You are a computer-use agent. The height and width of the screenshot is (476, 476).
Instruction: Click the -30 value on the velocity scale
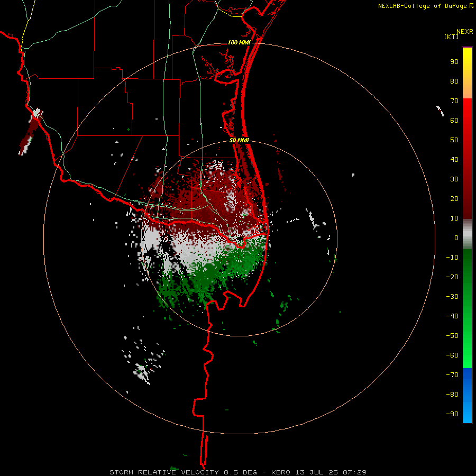click(x=452, y=296)
